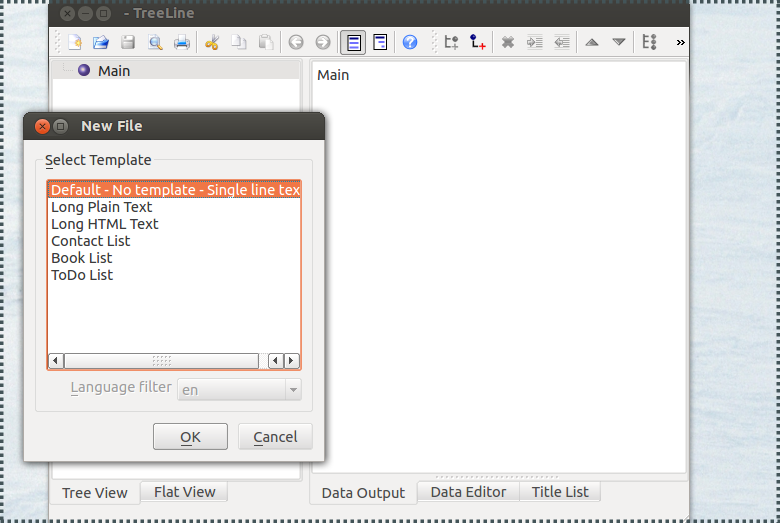Click the Copy toolbar icon

pyautogui.click(x=239, y=42)
